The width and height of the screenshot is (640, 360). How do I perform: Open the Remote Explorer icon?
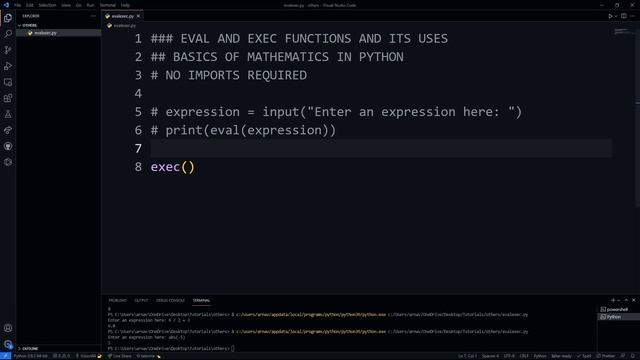[x=8, y=82]
